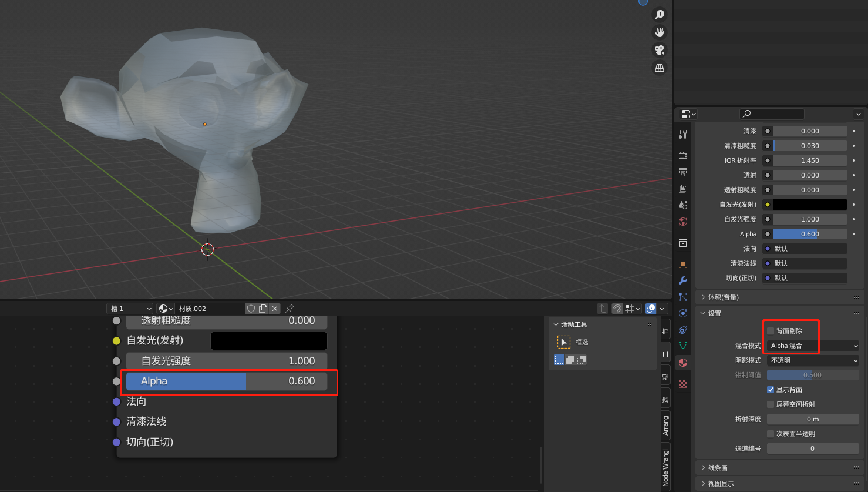Open the 混合模式 Alpha 混合 dropdown
This screenshot has width=868, height=492.
click(x=813, y=346)
